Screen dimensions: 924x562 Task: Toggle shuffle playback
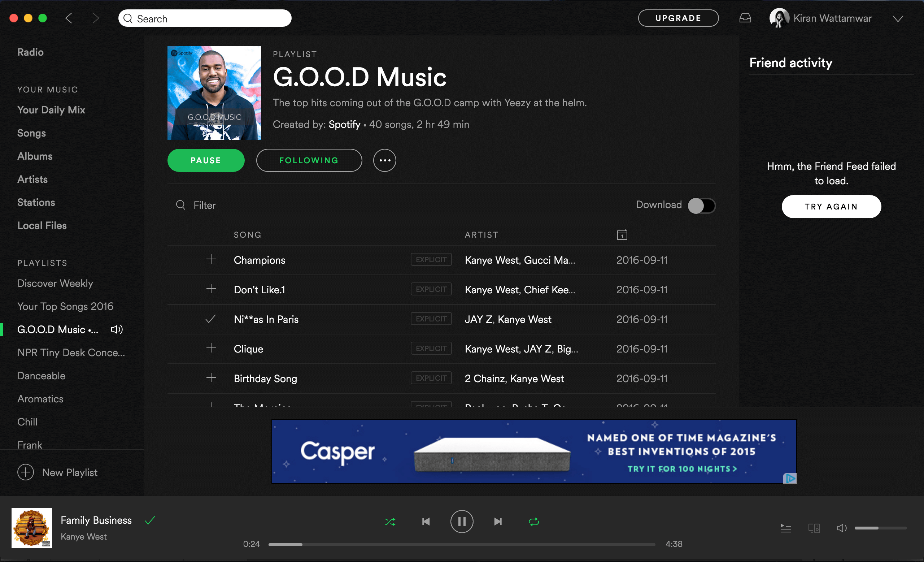pyautogui.click(x=390, y=522)
